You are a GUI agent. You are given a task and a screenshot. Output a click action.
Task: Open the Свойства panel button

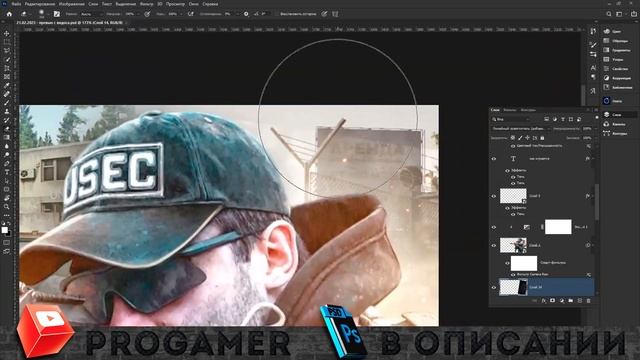coord(616,69)
